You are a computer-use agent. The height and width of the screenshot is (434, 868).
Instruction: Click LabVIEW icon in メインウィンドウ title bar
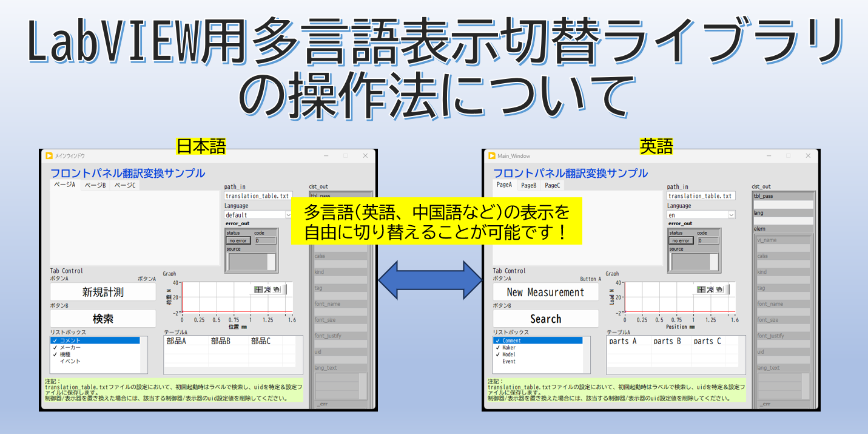pyautogui.click(x=49, y=156)
